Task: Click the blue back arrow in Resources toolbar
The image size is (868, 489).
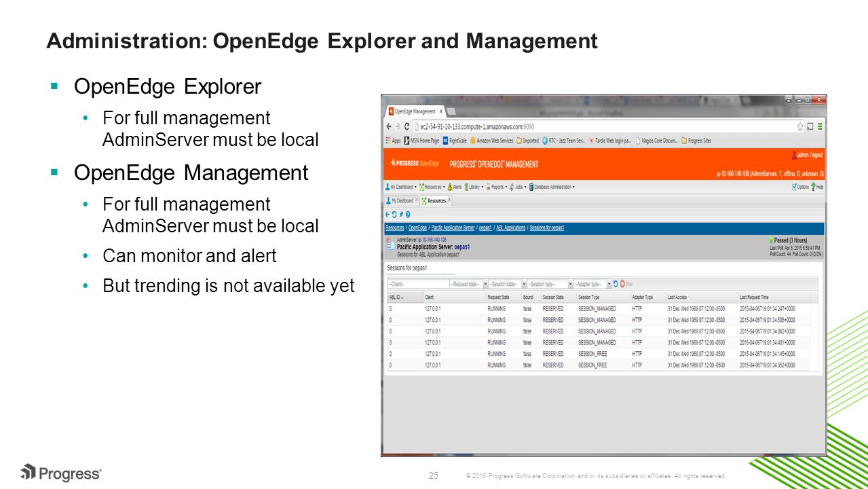Action: [388, 214]
